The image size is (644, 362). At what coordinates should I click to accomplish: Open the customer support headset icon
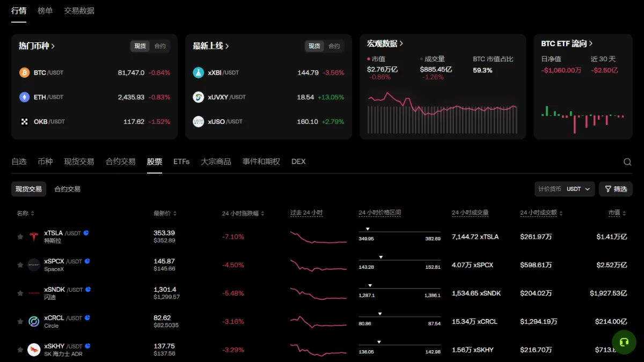pos(624,342)
